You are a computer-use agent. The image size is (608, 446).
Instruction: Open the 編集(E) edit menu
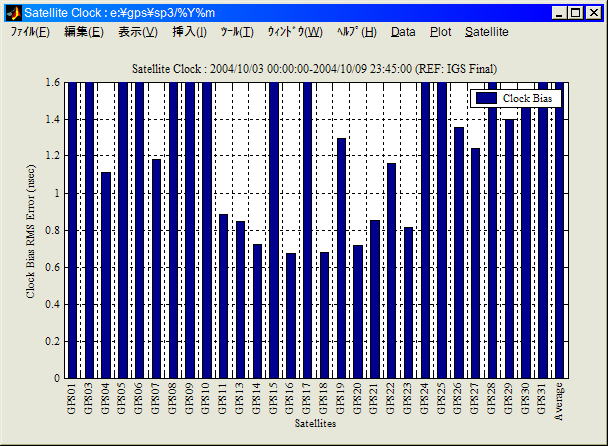click(x=83, y=32)
